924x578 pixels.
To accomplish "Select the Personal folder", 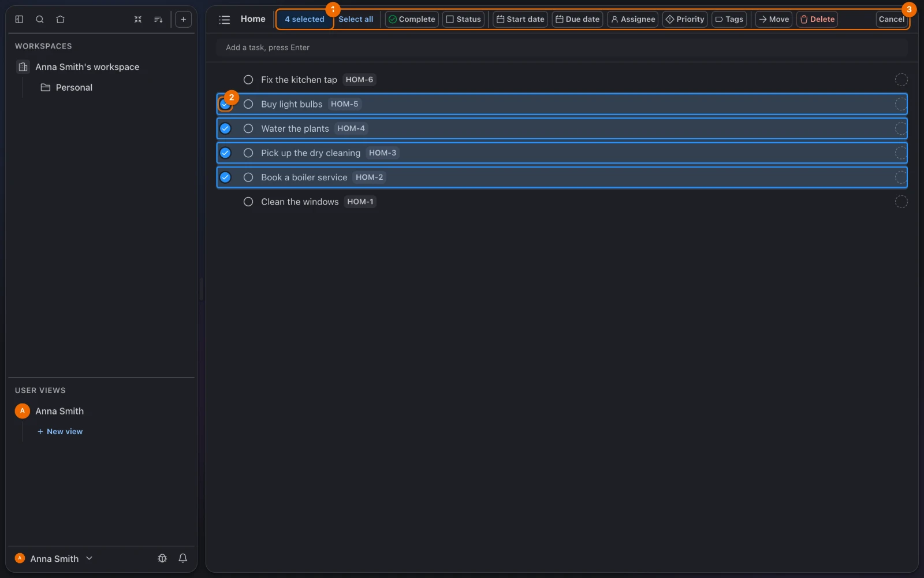I will pos(74,88).
